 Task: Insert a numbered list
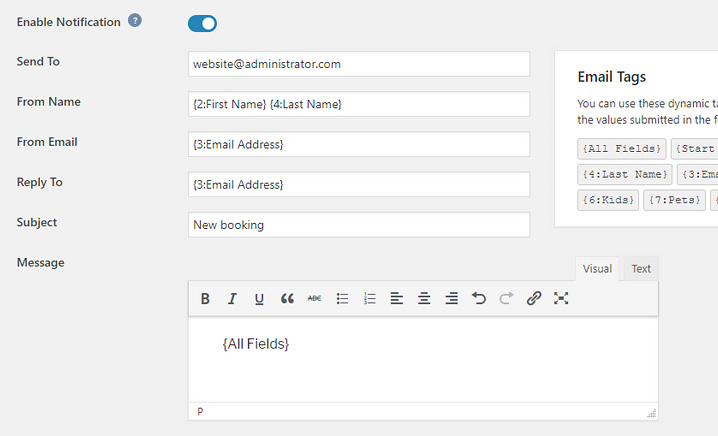coord(369,298)
